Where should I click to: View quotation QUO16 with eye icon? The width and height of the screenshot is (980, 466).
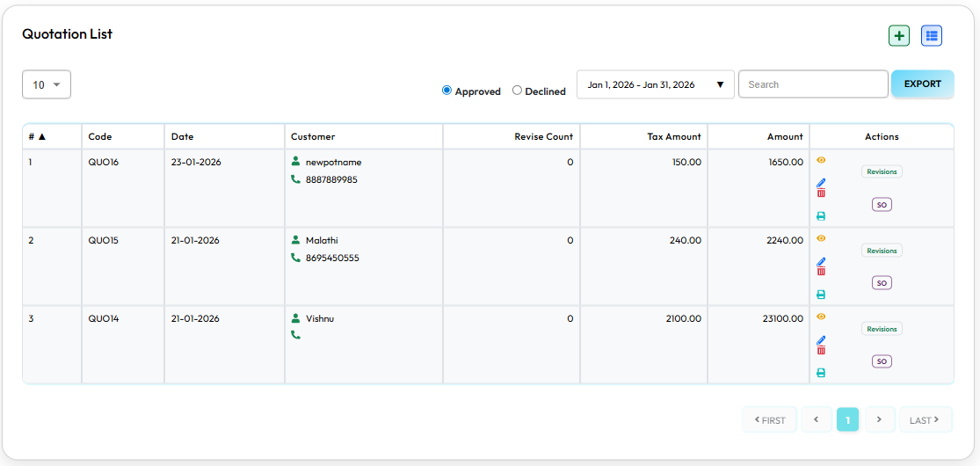click(x=821, y=160)
